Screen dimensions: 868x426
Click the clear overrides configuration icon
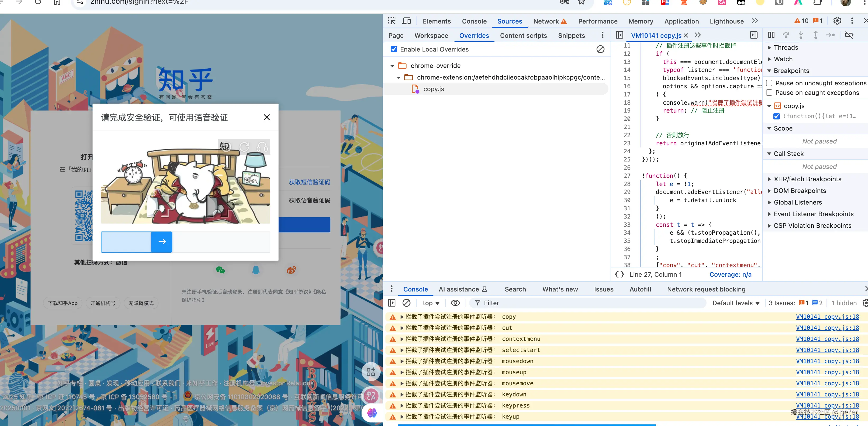600,49
